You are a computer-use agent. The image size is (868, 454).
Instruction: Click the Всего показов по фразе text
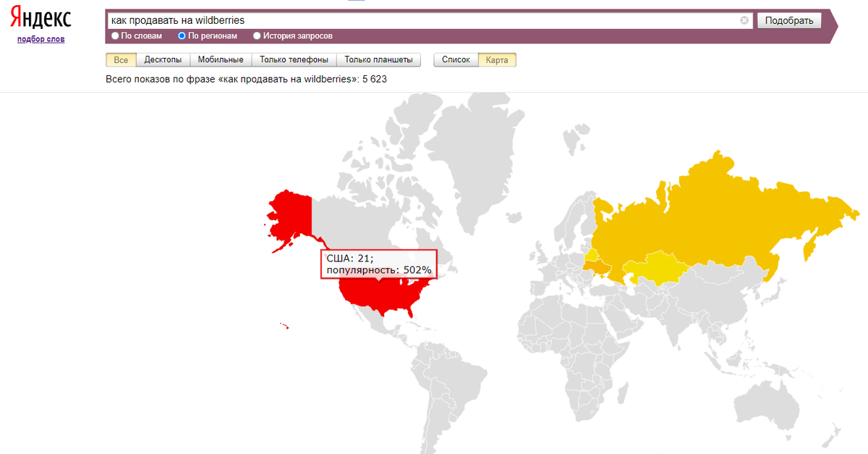(x=246, y=79)
